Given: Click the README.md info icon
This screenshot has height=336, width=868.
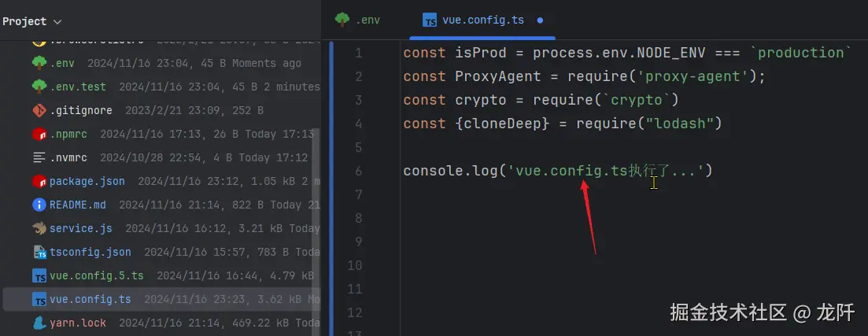Looking at the screenshot, I should (x=39, y=205).
